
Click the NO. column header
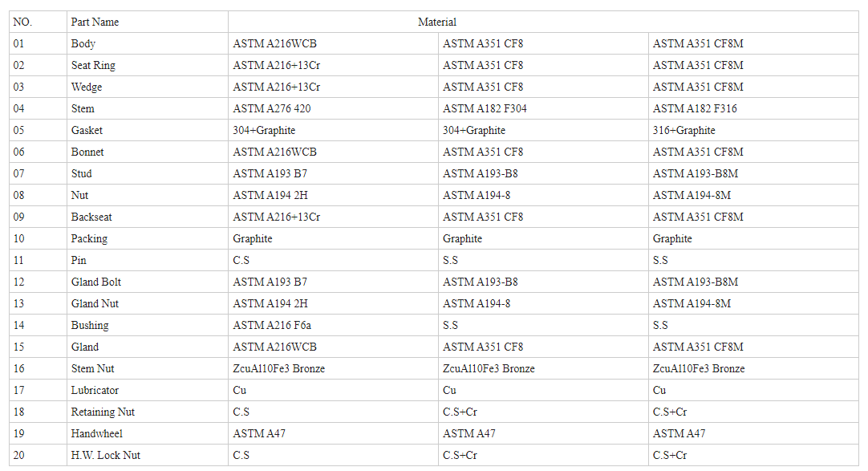38,22
